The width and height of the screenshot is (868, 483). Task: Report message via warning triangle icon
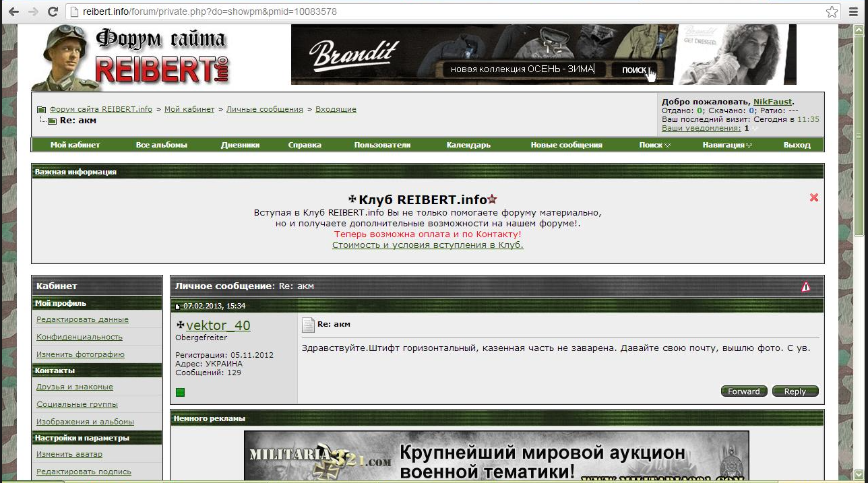tap(806, 286)
